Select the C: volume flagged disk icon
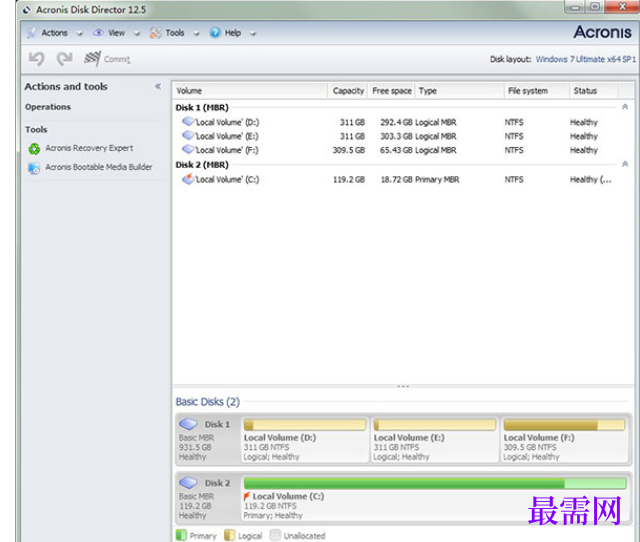Image resolution: width=640 pixels, height=542 pixels. (188, 179)
